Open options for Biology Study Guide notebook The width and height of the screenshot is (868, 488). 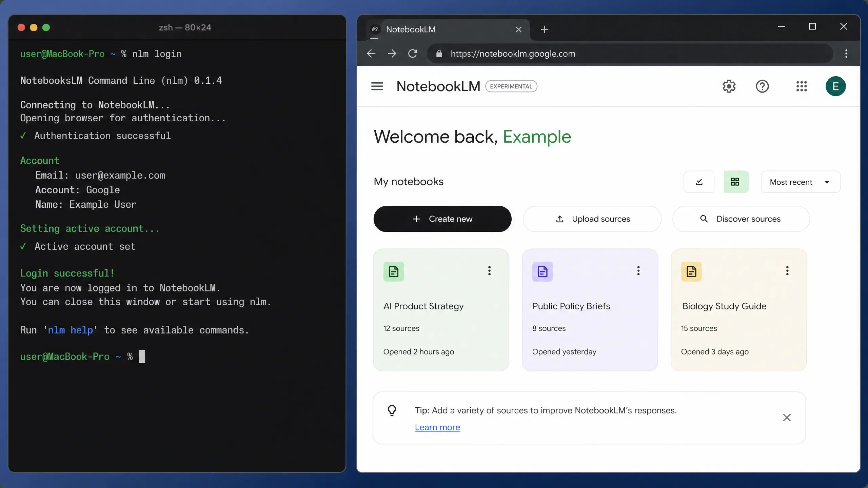787,270
